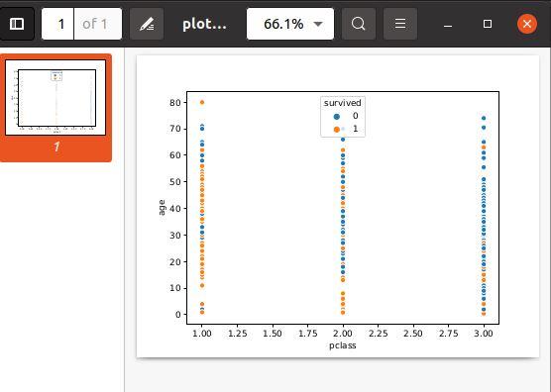Toggle the side pane button

[17, 24]
